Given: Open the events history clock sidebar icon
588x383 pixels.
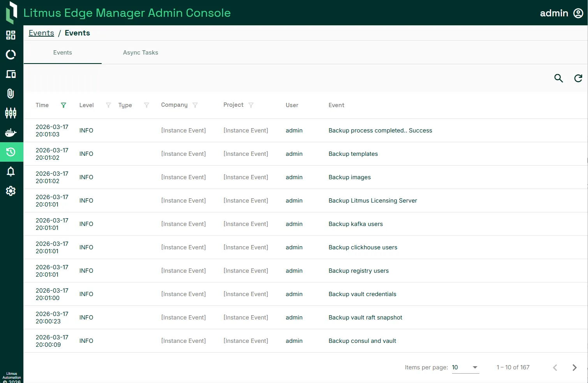Looking at the screenshot, I should 11,152.
